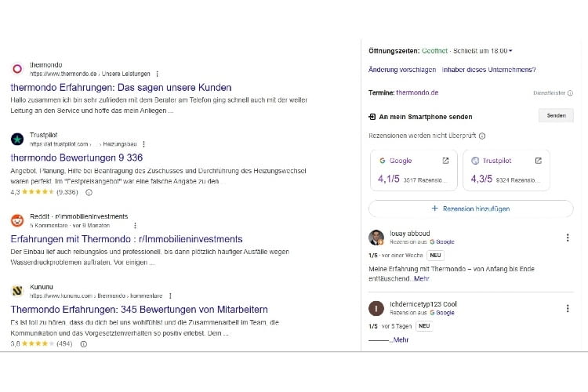This screenshot has width=588, height=392.
Task: Click the Kununu favicon icon
Action: point(17,291)
